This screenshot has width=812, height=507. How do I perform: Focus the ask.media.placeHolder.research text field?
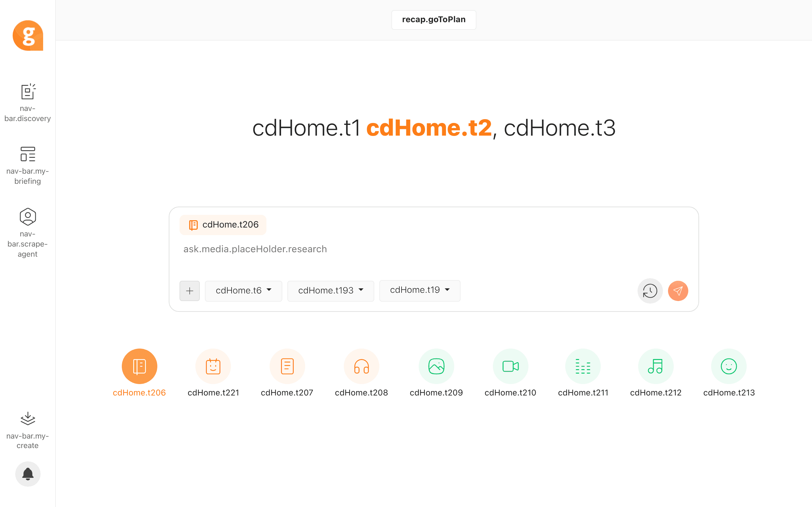(x=434, y=254)
